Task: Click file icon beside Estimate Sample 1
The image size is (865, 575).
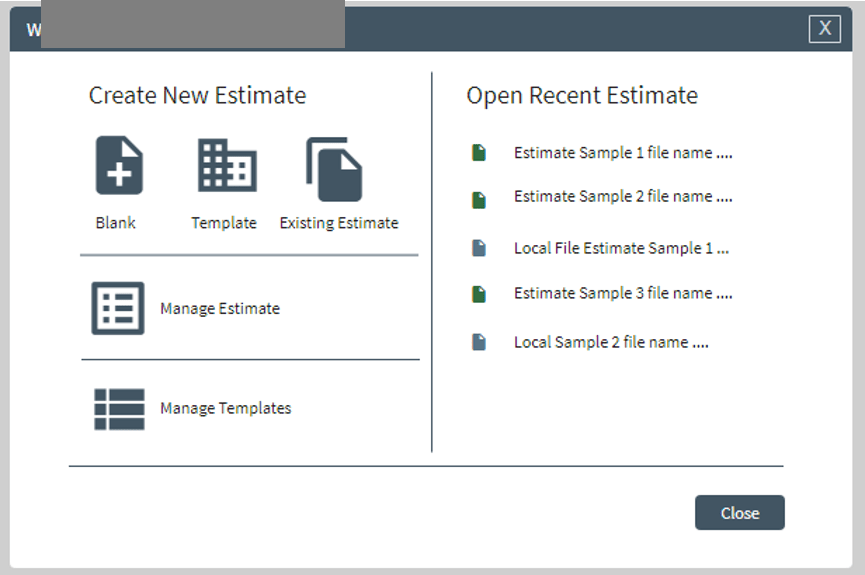Action: 479,153
